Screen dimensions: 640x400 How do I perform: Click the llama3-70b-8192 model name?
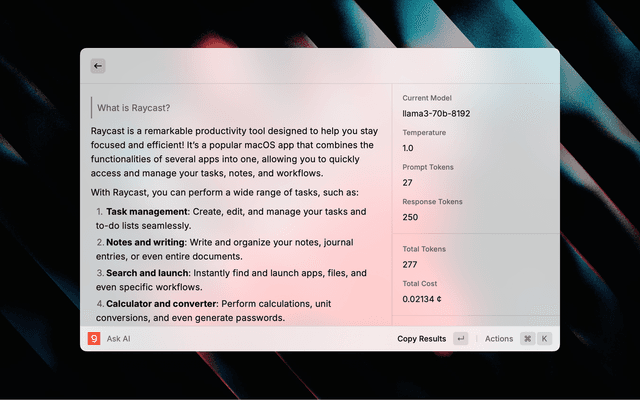click(x=436, y=114)
